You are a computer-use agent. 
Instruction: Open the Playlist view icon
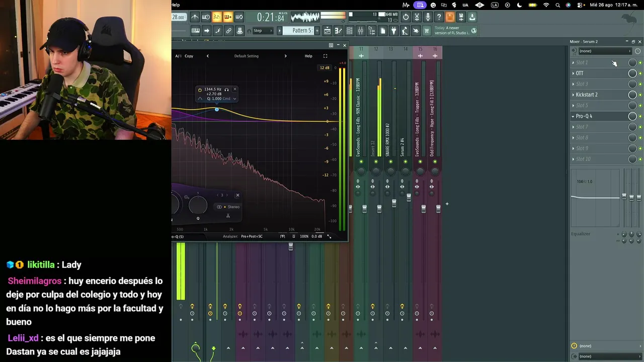coord(327,31)
